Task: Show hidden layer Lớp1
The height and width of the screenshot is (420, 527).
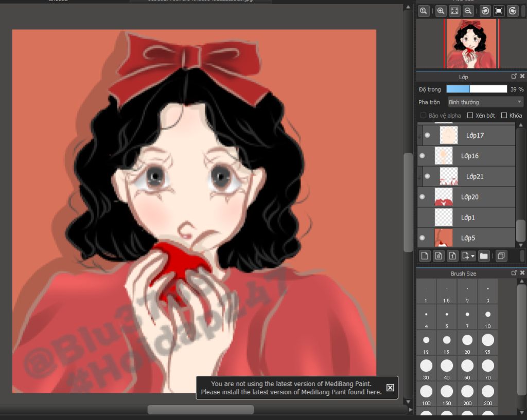Action: pyautogui.click(x=422, y=217)
